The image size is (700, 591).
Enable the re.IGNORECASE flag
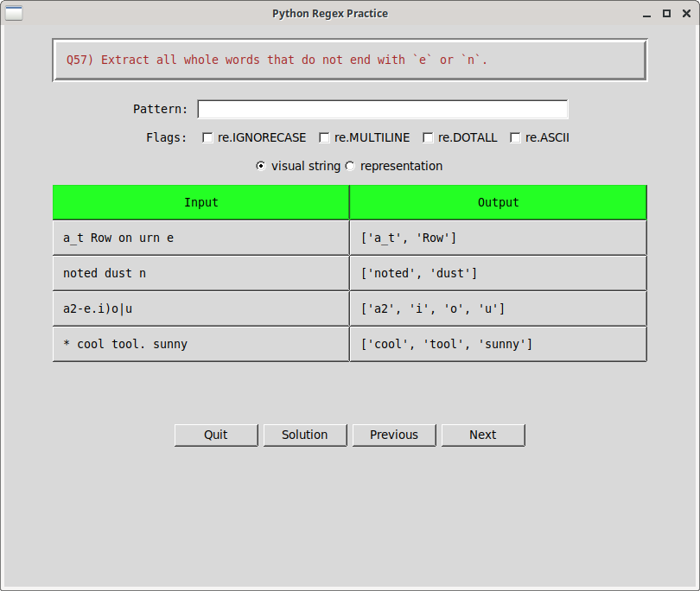[x=207, y=137]
